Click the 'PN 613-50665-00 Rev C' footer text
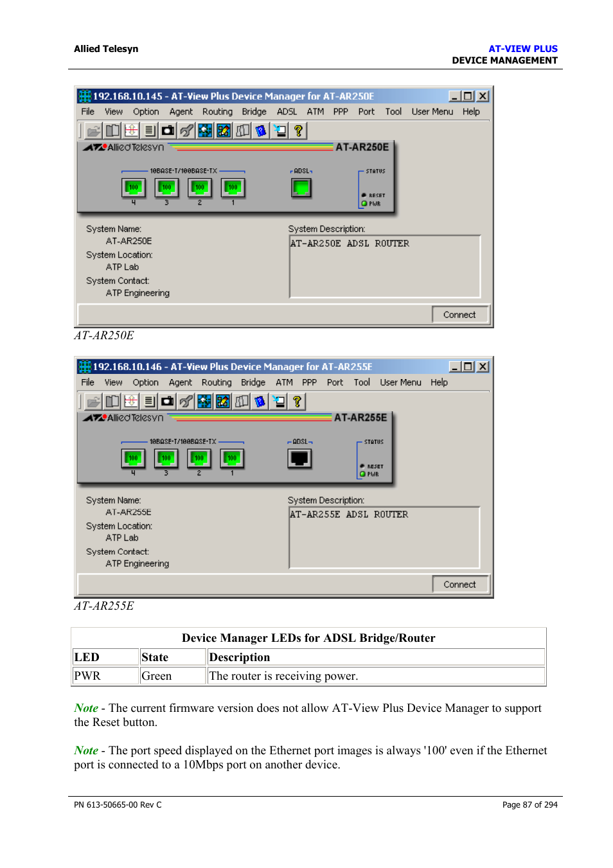 coord(118,804)
